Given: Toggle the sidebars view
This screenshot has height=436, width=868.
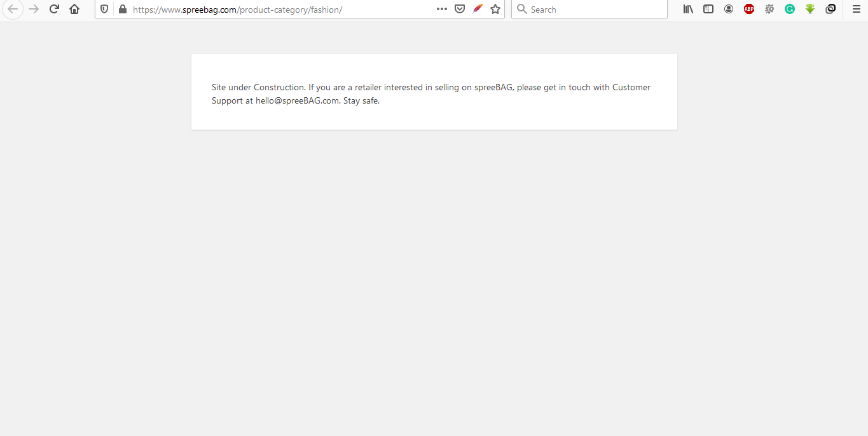Looking at the screenshot, I should point(708,9).
